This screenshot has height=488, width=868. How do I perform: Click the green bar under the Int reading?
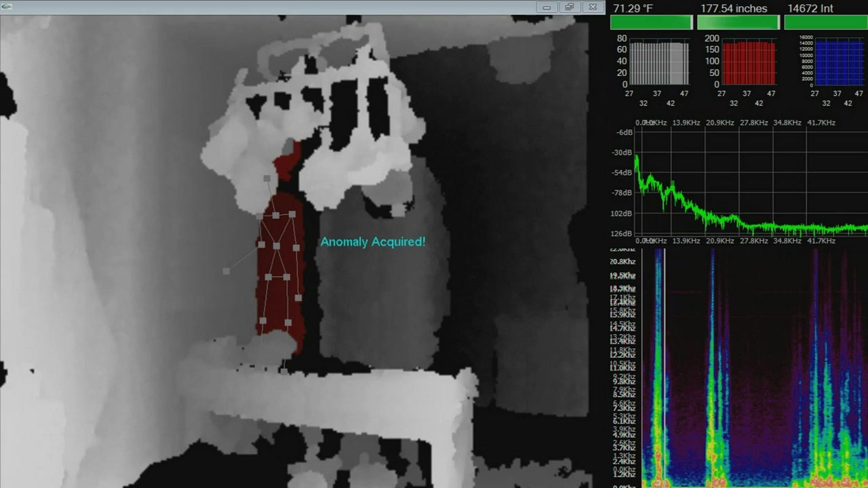tap(825, 23)
